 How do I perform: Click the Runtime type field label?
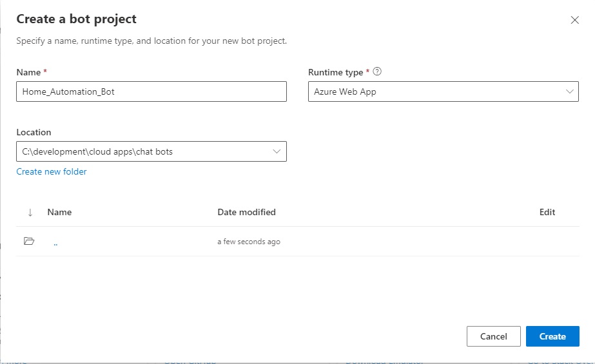(335, 72)
